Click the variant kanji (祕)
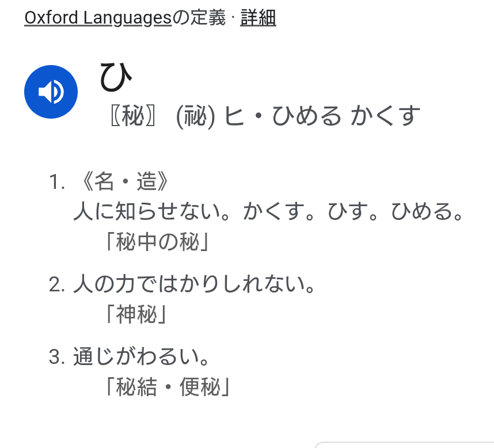Image resolution: width=494 pixels, height=448 pixels. tap(195, 116)
